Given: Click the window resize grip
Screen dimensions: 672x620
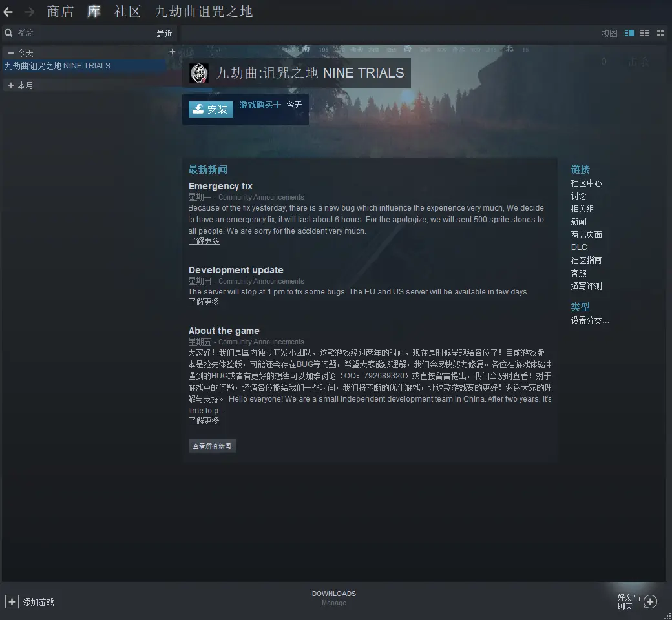Looking at the screenshot, I should [x=667, y=615].
